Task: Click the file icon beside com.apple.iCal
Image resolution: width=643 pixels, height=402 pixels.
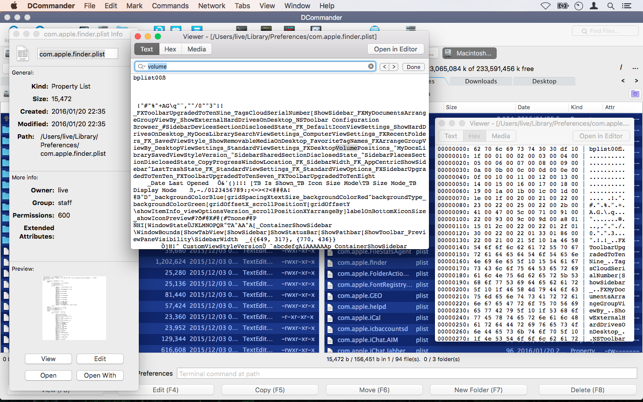Action: 330,318
